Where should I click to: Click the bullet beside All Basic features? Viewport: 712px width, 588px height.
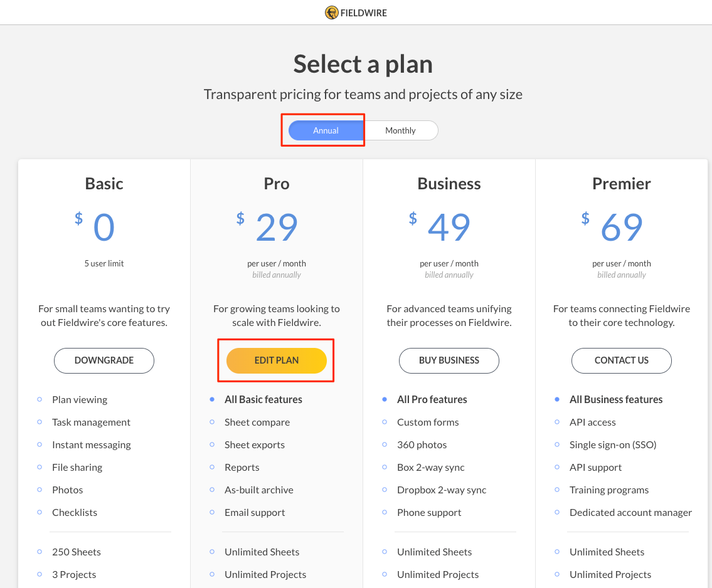tap(212, 399)
